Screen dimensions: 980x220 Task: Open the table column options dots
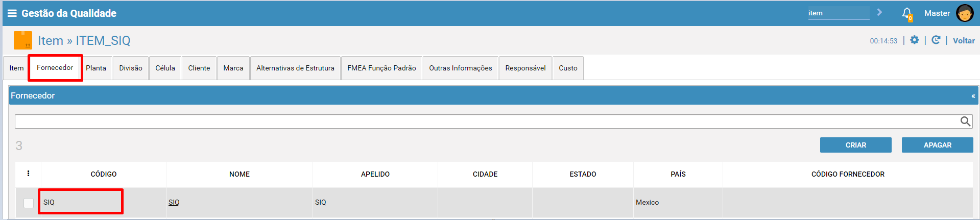click(28, 174)
